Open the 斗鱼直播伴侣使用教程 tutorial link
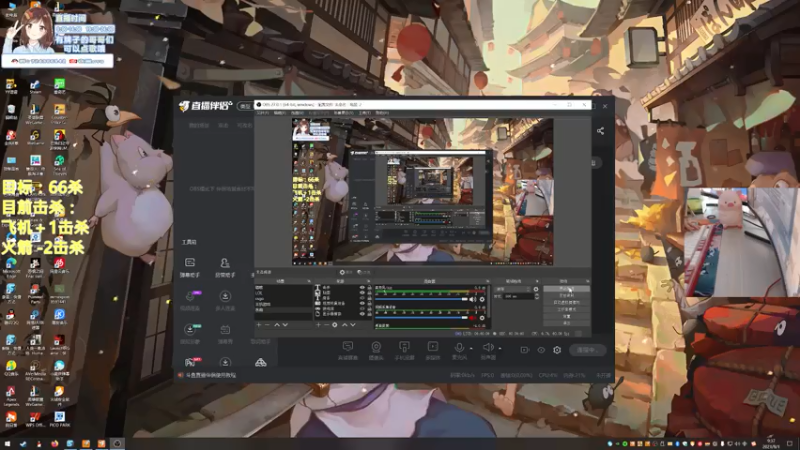 (x=210, y=375)
